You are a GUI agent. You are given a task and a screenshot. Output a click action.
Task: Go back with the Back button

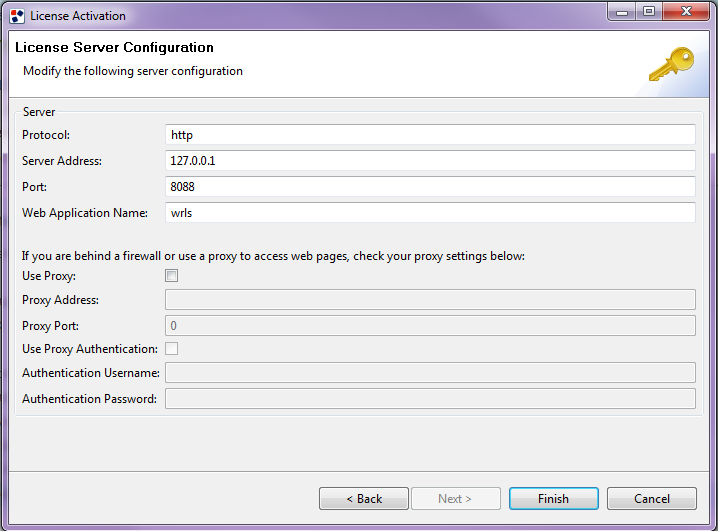[364, 498]
